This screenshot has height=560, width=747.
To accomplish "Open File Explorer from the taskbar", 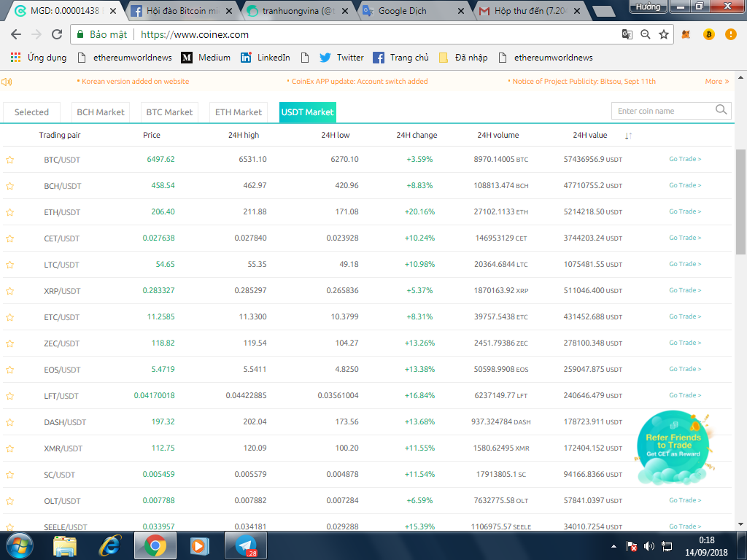I will (x=65, y=545).
